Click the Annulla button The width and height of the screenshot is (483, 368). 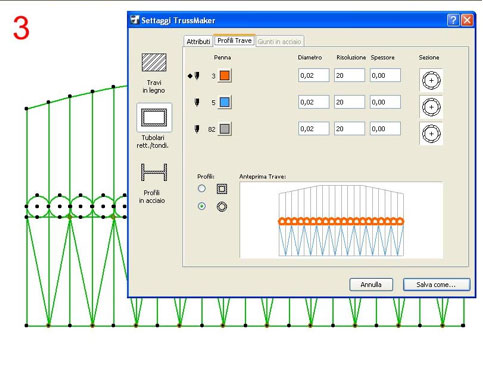click(371, 285)
